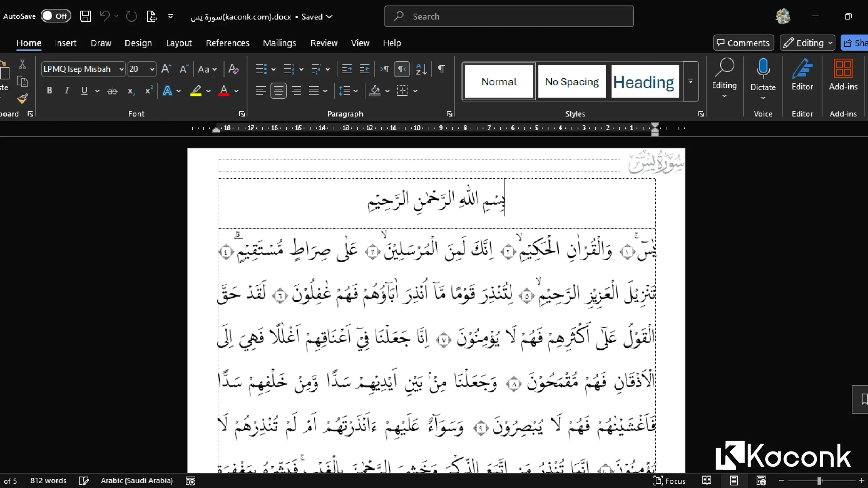This screenshot has width=868, height=488.
Task: Turn on the AutoSave switch
Action: [56, 16]
